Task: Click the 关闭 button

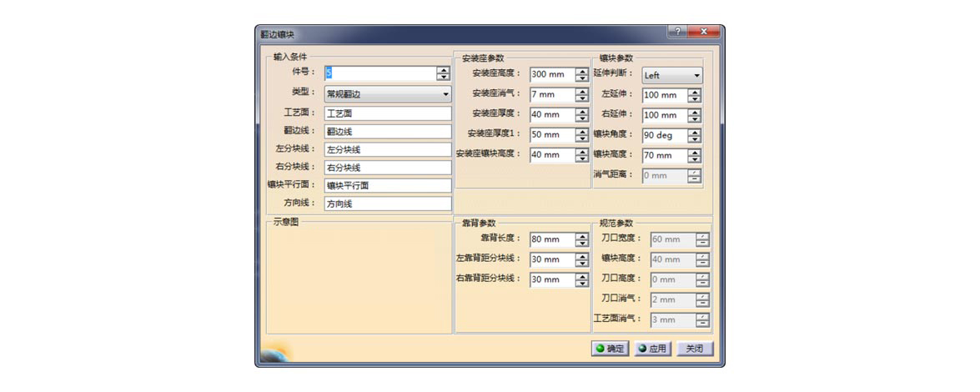Action: click(695, 349)
